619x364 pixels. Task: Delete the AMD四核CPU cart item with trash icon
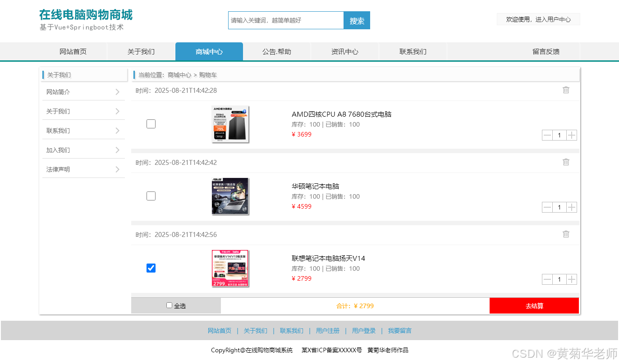pyautogui.click(x=566, y=90)
